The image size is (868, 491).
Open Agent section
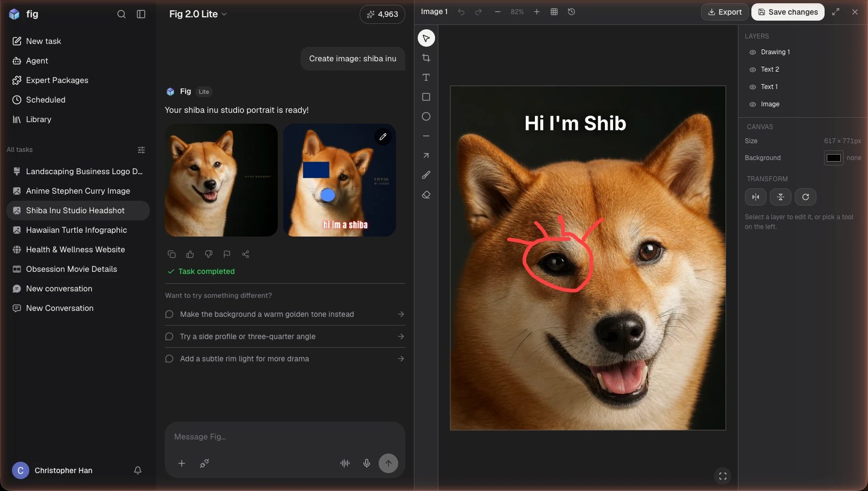[x=78, y=61]
